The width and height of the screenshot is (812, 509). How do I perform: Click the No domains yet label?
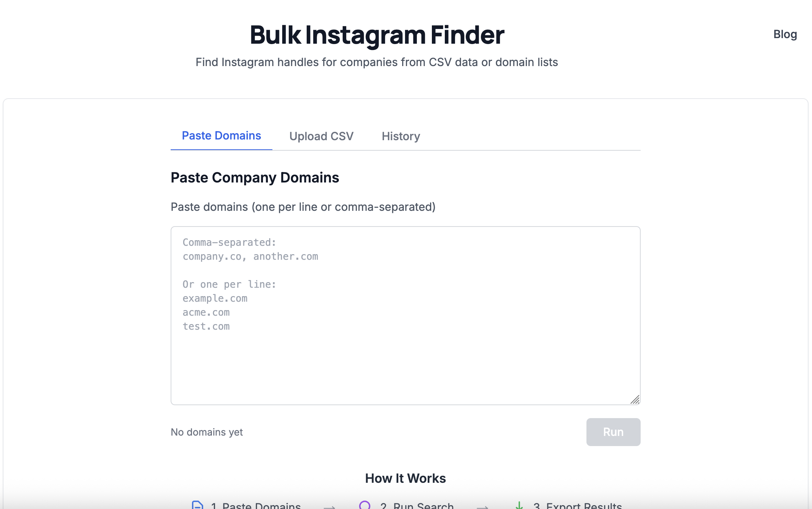(x=206, y=432)
